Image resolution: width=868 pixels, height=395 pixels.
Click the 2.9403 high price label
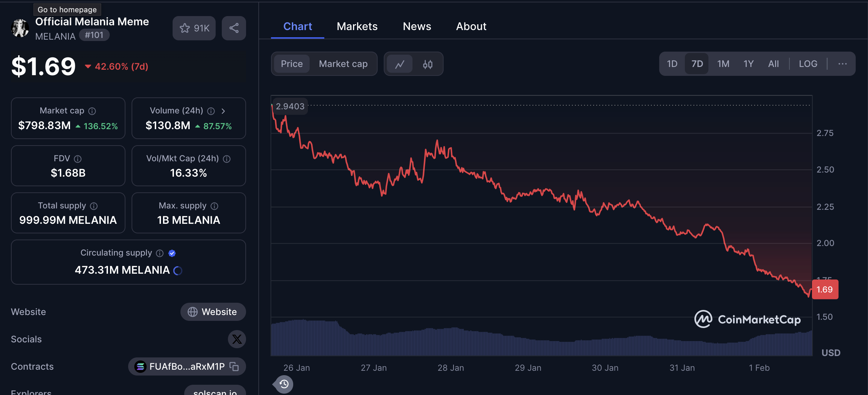click(x=290, y=106)
